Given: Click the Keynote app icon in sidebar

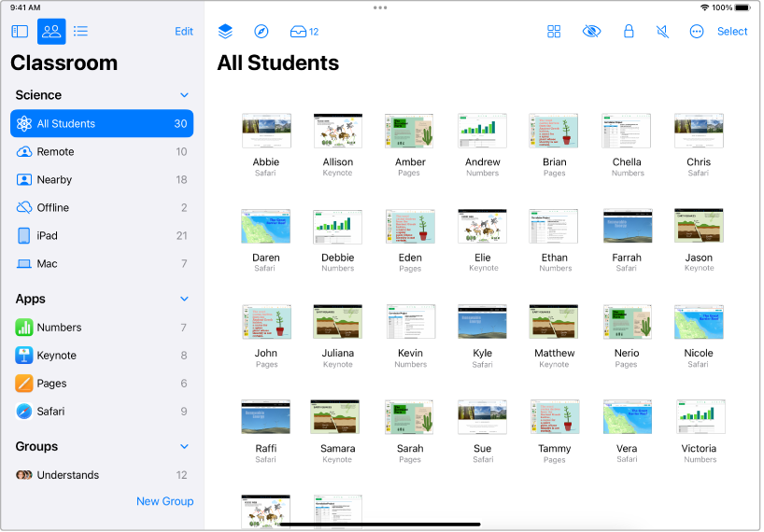Looking at the screenshot, I should pyautogui.click(x=24, y=356).
